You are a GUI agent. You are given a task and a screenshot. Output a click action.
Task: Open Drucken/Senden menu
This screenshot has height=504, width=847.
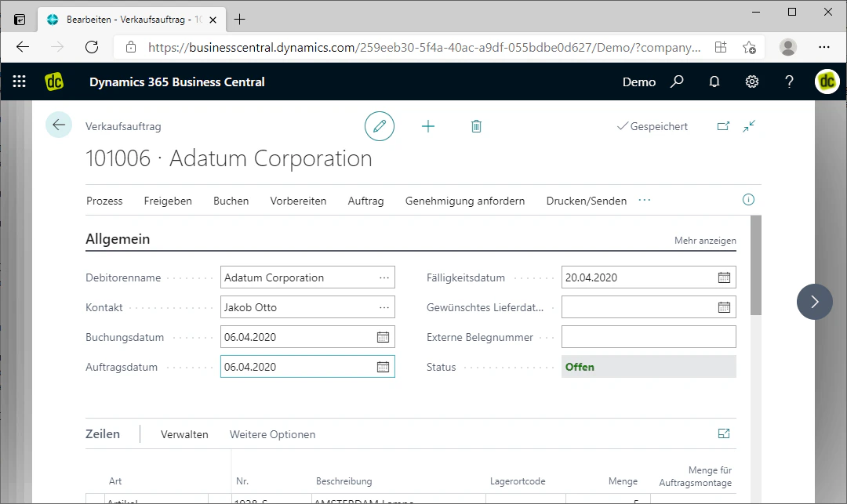coord(587,201)
